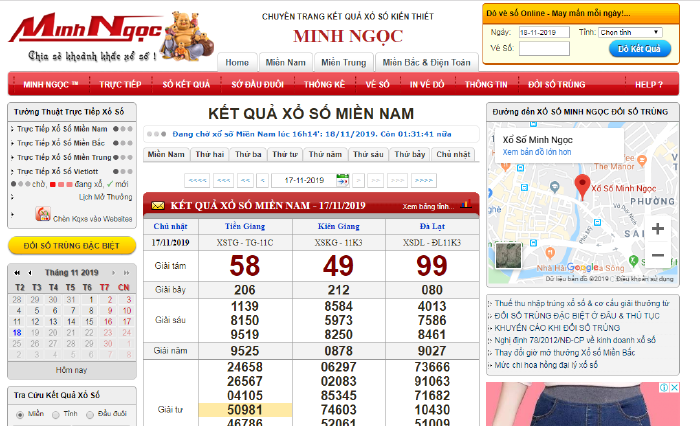Open KHUYẾN CÁO KHI ĐỔI SỐ TRÚNG link
The width and height of the screenshot is (700, 426).
tap(557, 328)
